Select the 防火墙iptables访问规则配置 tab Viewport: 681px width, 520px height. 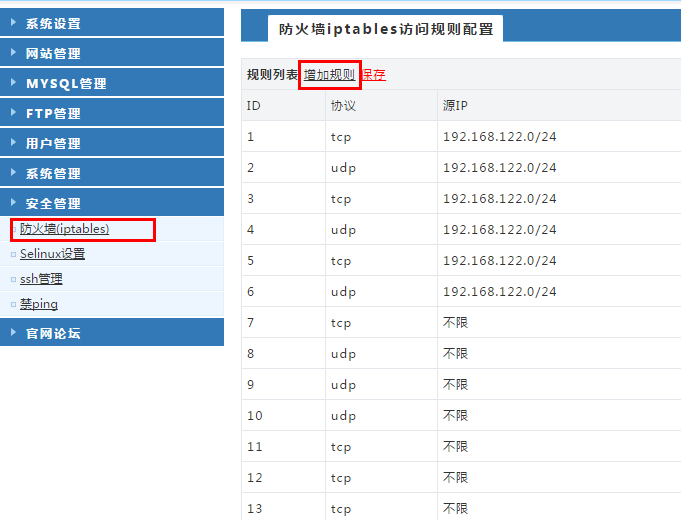[x=386, y=29]
